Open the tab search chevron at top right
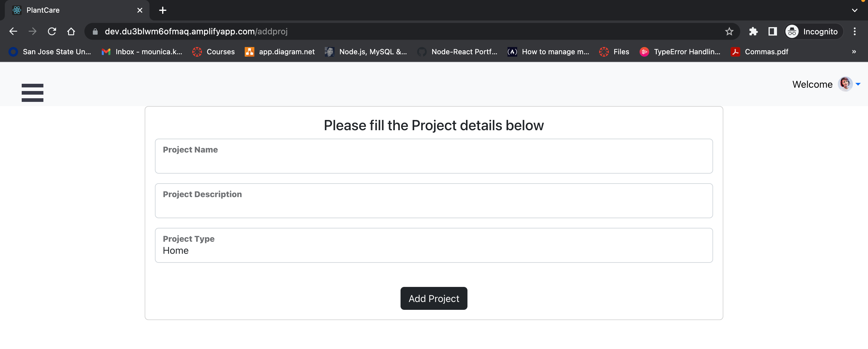 (855, 10)
